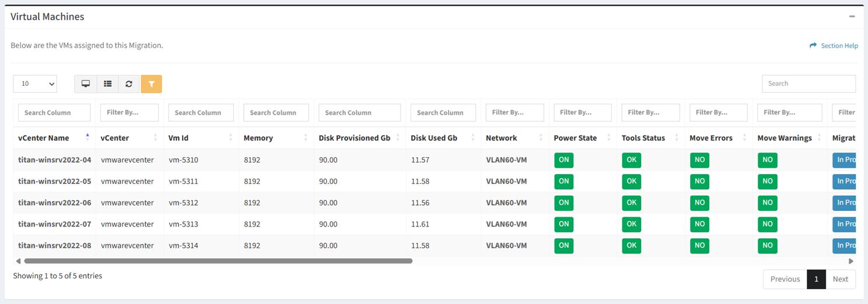Click In Progress badge for titan-winsrv2022-08

pyautogui.click(x=844, y=245)
